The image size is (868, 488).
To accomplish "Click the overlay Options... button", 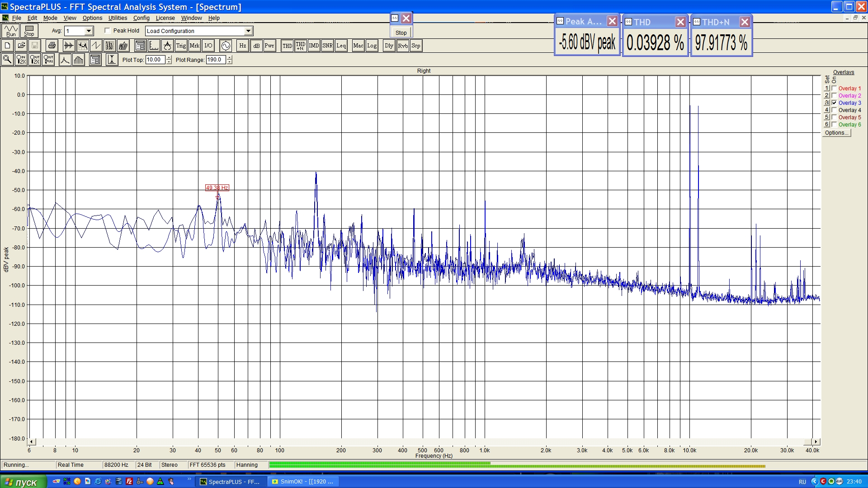I will click(x=836, y=133).
